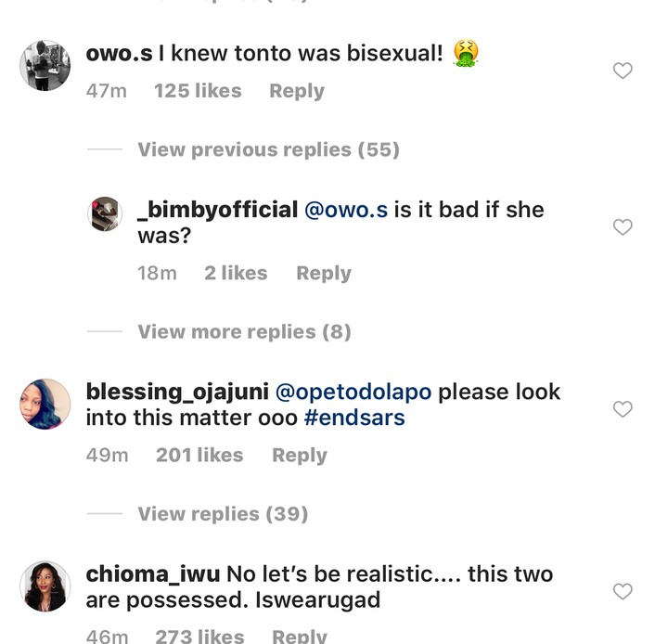668x644 pixels.
Task: View 201 likes on blessing_ojajuni comment
Action: (x=199, y=455)
